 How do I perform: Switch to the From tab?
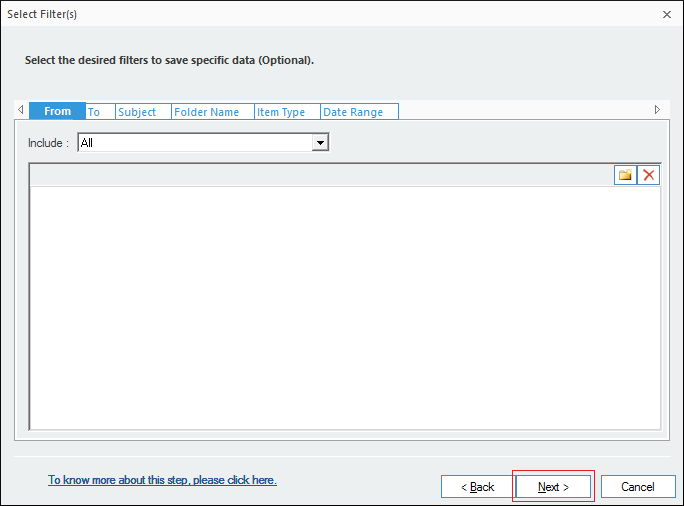pos(57,112)
